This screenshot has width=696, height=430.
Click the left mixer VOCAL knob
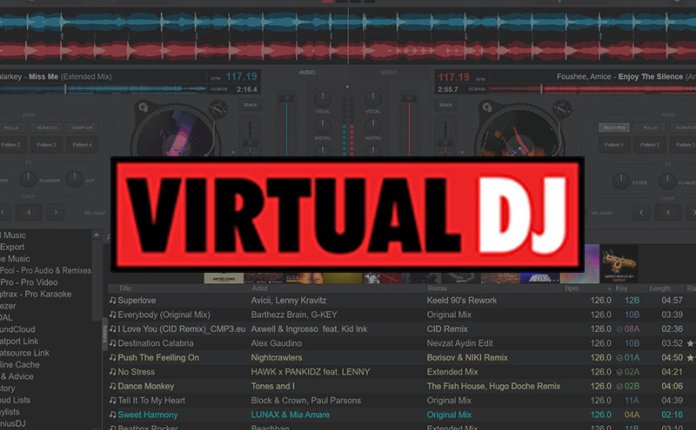coord(323,99)
